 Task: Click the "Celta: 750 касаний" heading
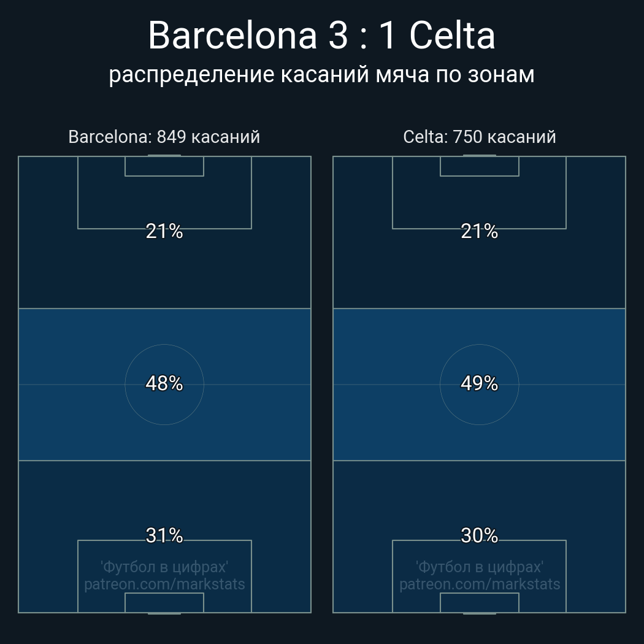(x=479, y=137)
